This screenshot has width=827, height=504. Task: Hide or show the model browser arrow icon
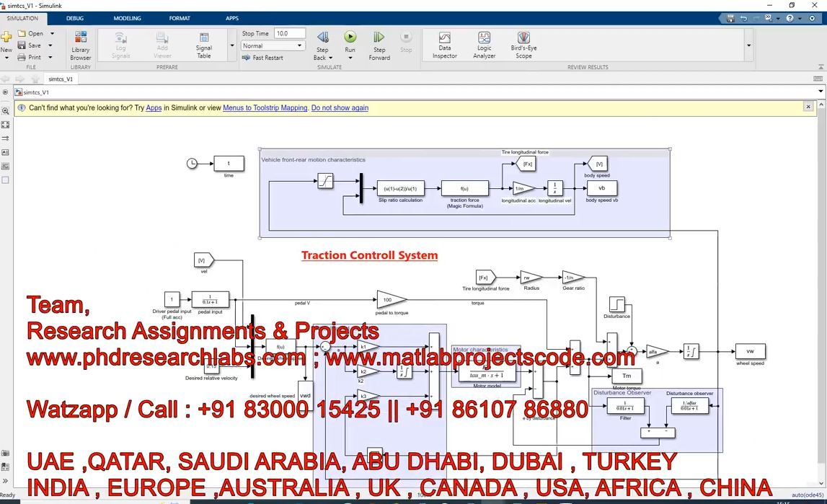5,92
